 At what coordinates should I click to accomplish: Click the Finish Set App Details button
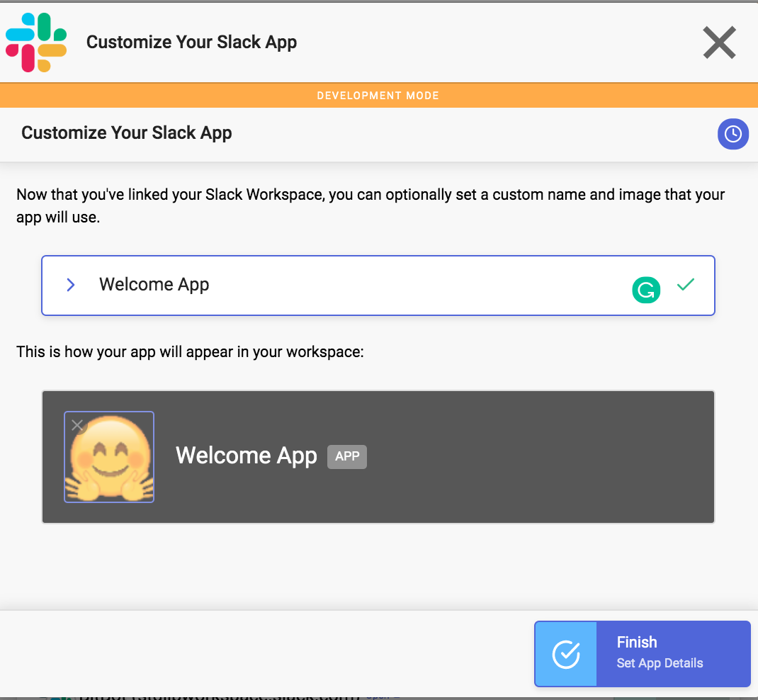[642, 653]
